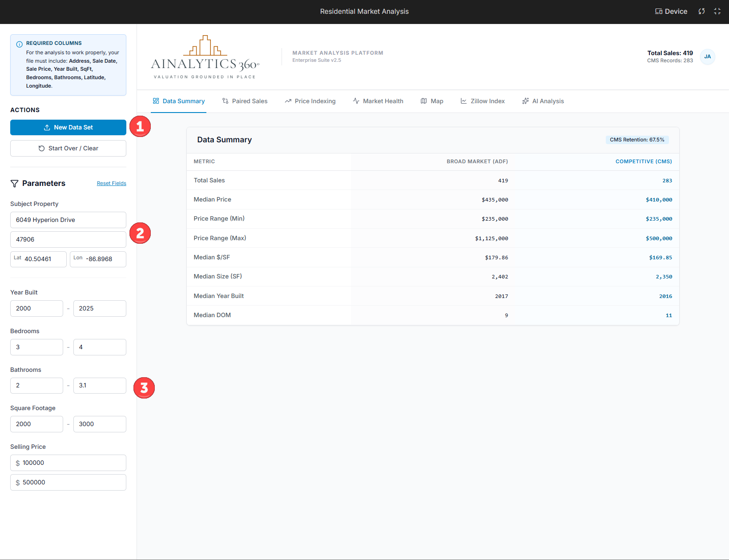This screenshot has width=729, height=560.
Task: Exit fullscreen using the collapse icon
Action: 717,11
